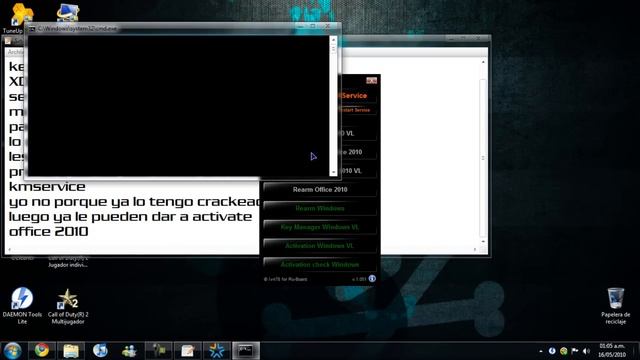The height and width of the screenshot is (360, 640).
Task: Open Windows Live Messenger taskbar icon
Action: (129, 351)
